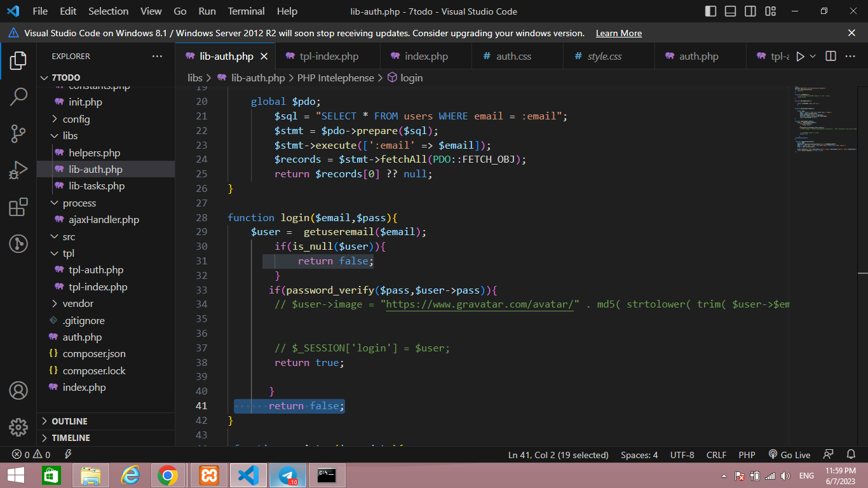
Task: Open the feedback icon in status bar
Action: [x=828, y=455]
